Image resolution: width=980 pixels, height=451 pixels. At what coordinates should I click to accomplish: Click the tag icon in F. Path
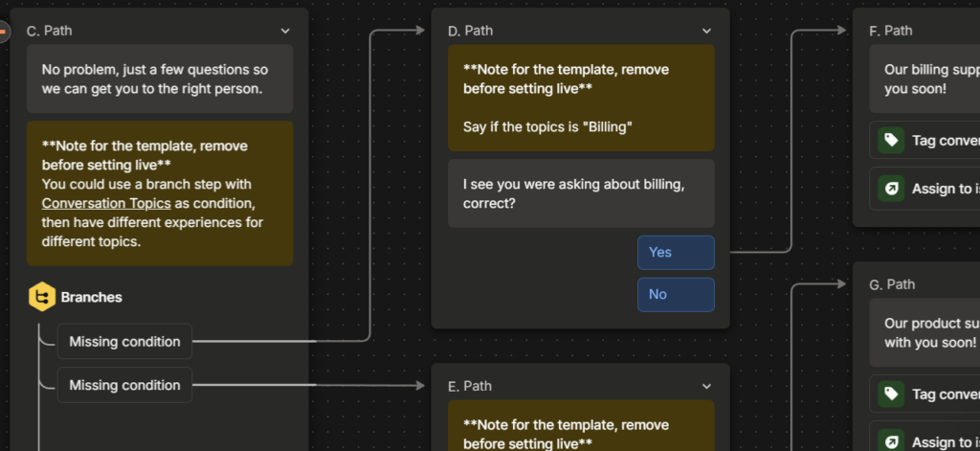pyautogui.click(x=891, y=141)
